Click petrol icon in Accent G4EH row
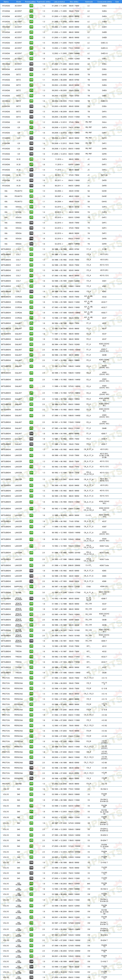The image size is (122, 980). coord(31,27)
